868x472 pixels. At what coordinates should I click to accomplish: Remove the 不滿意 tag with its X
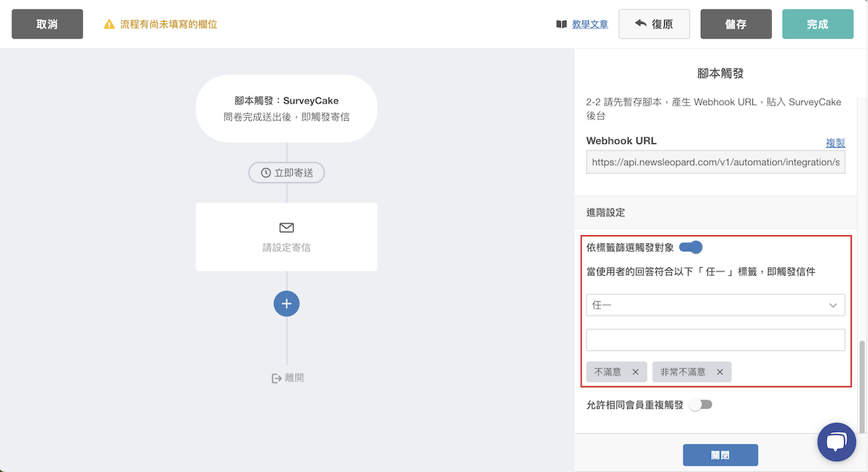point(635,372)
